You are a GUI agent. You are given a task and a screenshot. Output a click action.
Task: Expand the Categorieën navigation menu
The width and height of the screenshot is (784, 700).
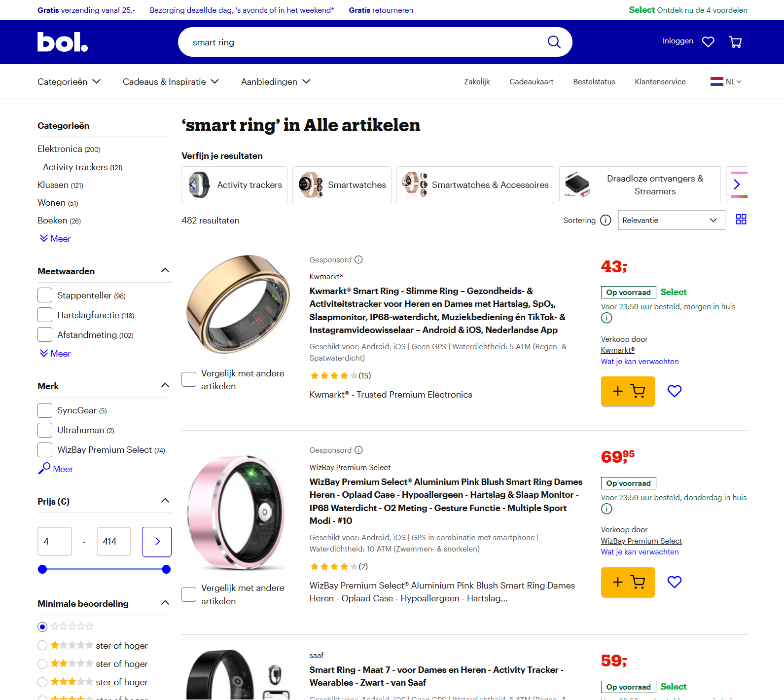69,81
